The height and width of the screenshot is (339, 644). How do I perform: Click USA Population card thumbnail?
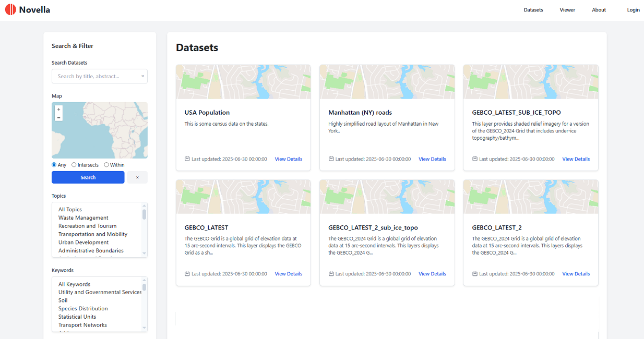(x=243, y=82)
